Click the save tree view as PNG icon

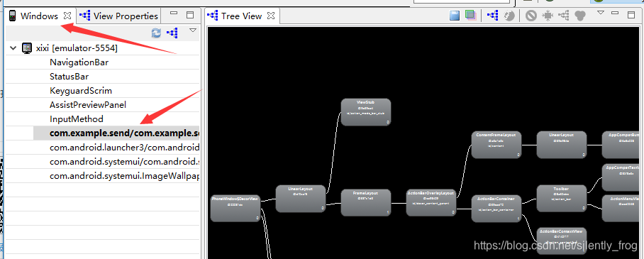pos(454,16)
